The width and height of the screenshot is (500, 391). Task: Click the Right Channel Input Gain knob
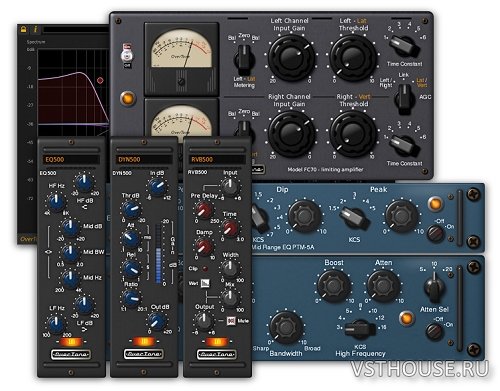click(x=291, y=133)
